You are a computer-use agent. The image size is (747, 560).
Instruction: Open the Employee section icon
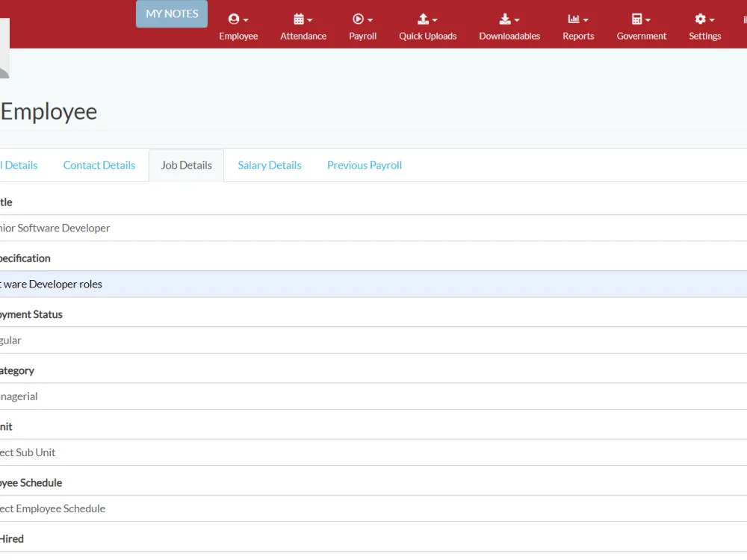(234, 19)
